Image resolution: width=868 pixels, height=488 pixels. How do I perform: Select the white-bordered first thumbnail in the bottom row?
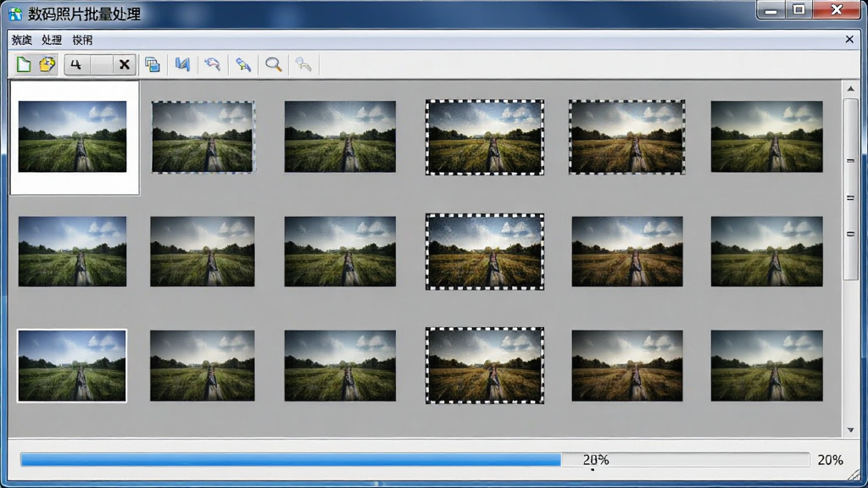(x=72, y=366)
